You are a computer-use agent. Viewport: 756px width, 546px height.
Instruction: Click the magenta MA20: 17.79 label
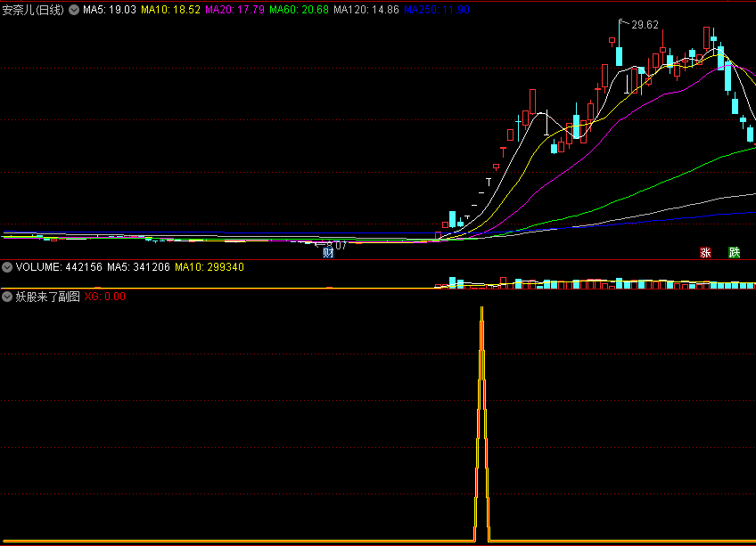click(234, 10)
